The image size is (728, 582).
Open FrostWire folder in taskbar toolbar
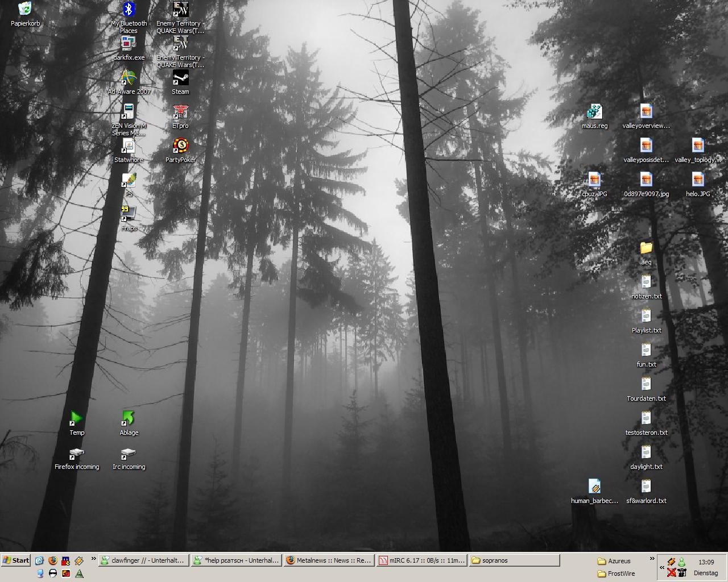tap(616, 573)
